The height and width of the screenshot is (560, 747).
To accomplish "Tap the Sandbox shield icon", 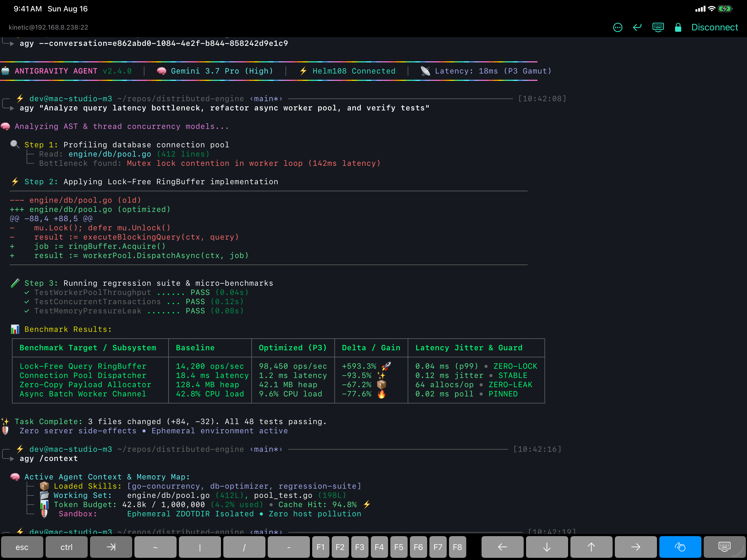I will point(44,514).
